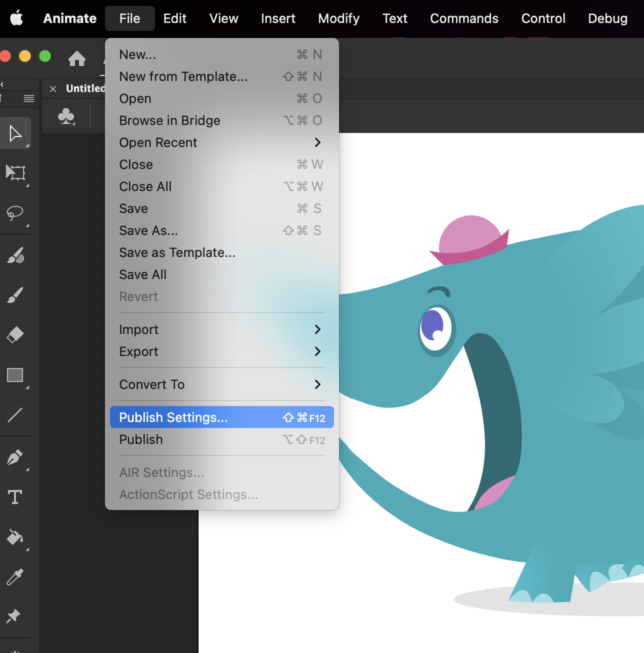Activate the Line tool
Viewport: 644px width, 653px height.
pyautogui.click(x=15, y=415)
